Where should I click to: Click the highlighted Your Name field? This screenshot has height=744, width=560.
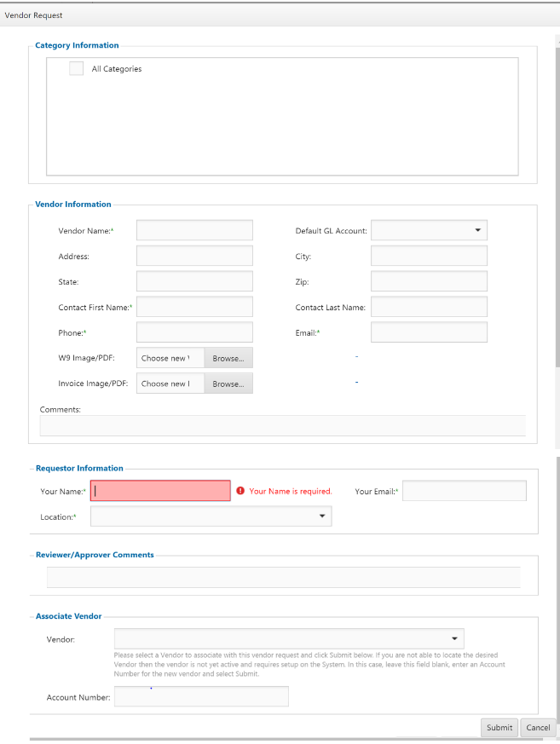160,491
